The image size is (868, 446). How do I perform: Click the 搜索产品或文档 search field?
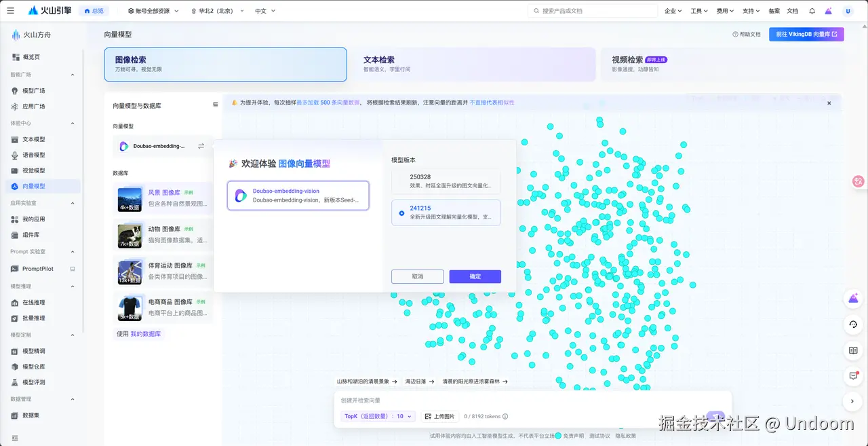[x=593, y=11]
